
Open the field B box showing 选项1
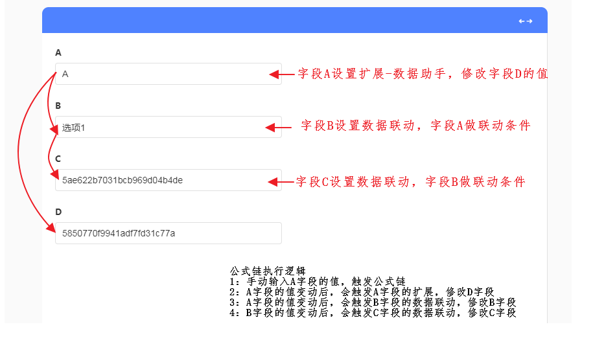(x=169, y=128)
